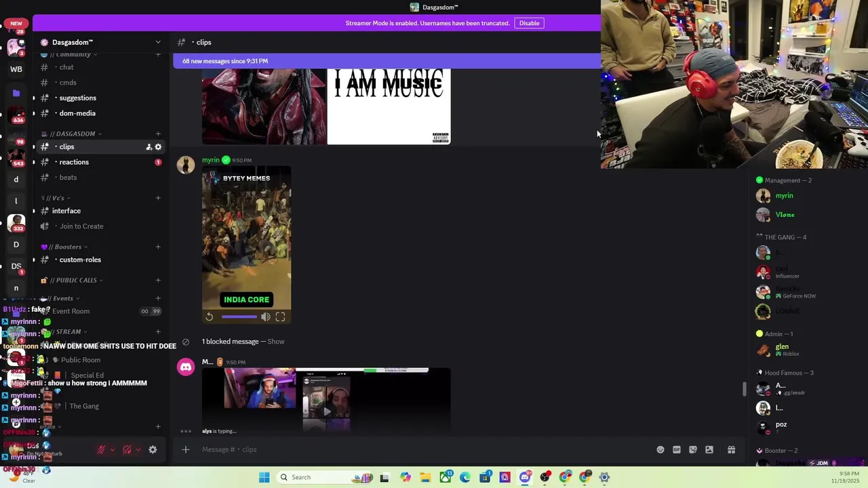Image resolution: width=868 pixels, height=488 pixels.
Task: Mute the INDIA CORE video volume
Action: (x=266, y=317)
